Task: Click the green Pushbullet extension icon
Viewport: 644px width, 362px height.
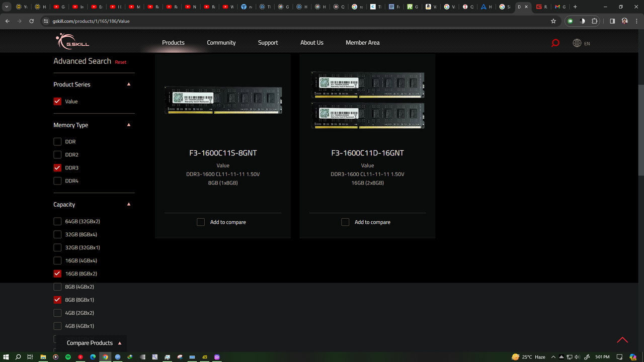Action: [570, 21]
